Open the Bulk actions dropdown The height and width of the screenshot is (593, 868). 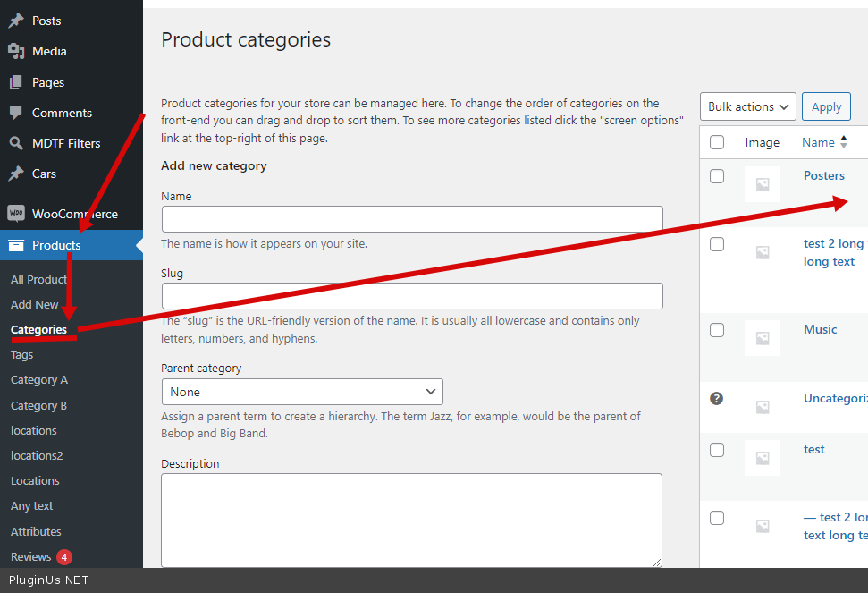point(747,107)
